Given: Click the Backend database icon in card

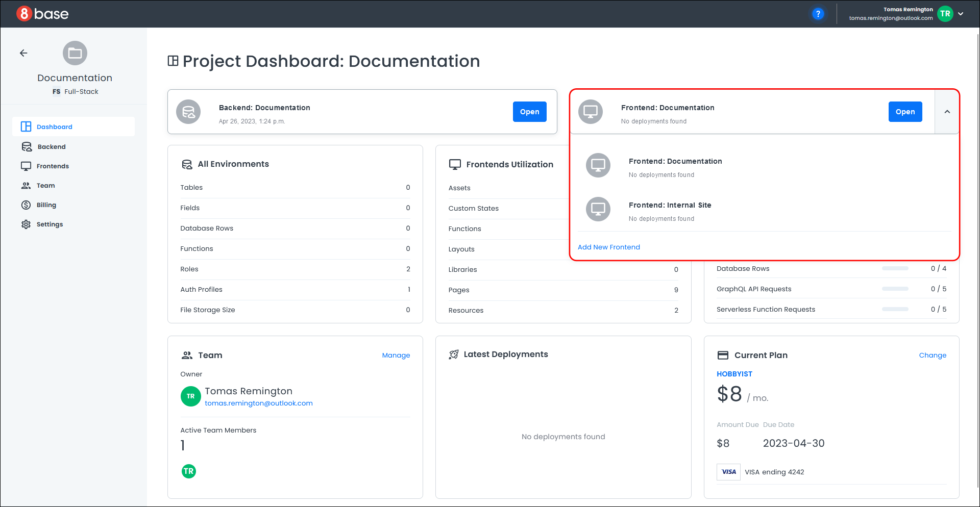Looking at the screenshot, I should [x=188, y=112].
